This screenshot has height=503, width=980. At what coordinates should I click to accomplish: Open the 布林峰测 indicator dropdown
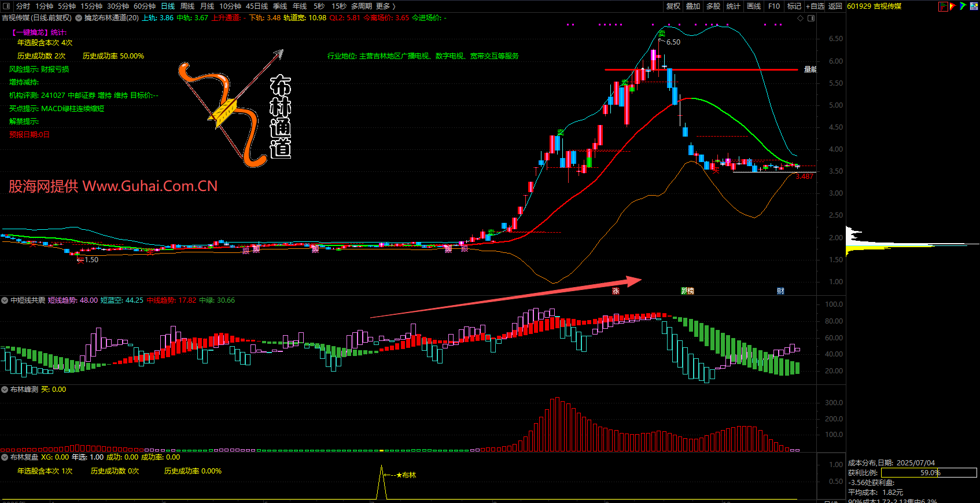5,390
